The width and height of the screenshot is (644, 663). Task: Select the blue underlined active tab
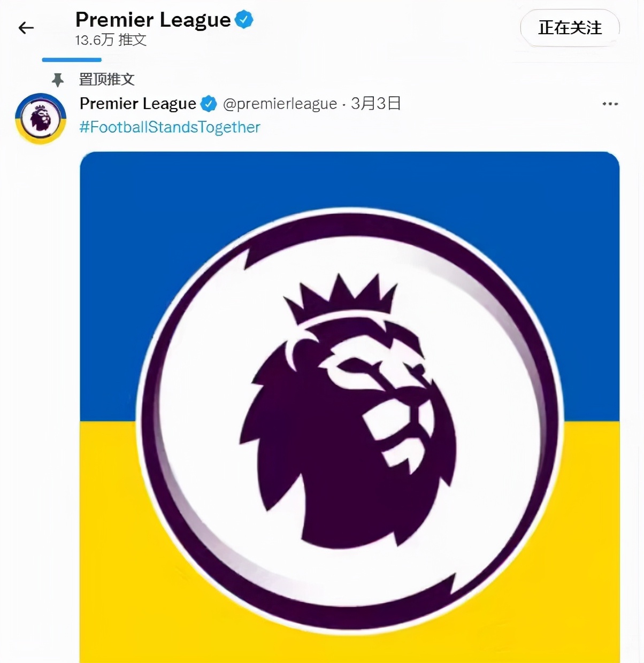(72, 59)
